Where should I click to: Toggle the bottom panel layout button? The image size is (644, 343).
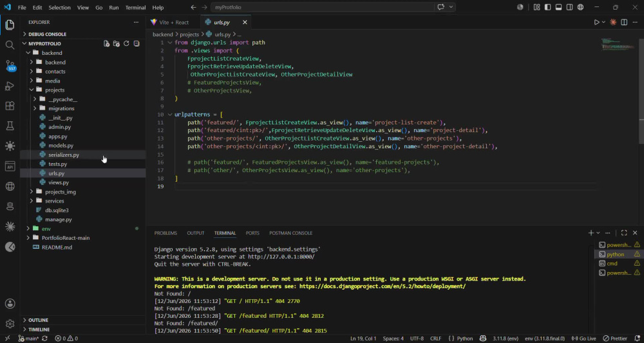[x=558, y=7]
